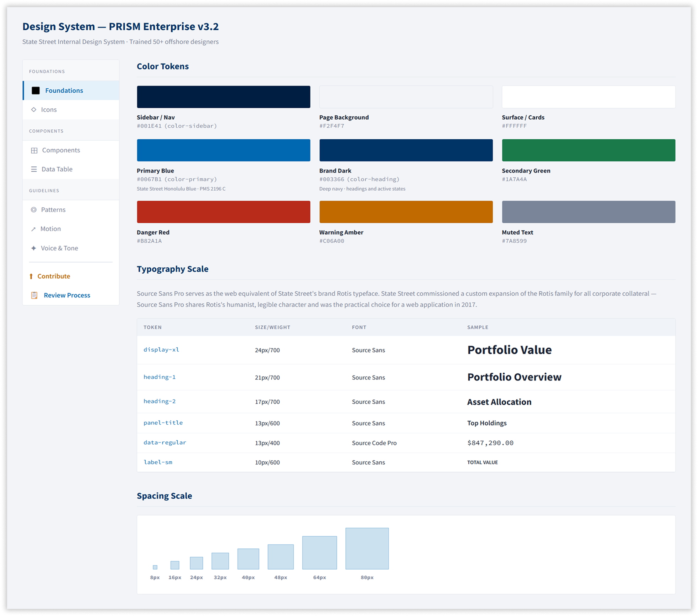Click the Motion arrow icon
This screenshot has height=616, width=698.
pyautogui.click(x=33, y=229)
